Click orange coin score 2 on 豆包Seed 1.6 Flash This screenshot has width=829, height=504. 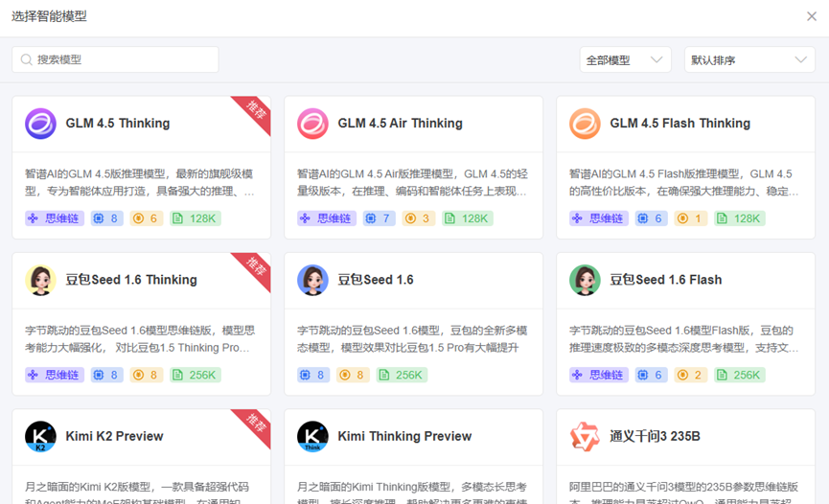[x=691, y=375]
